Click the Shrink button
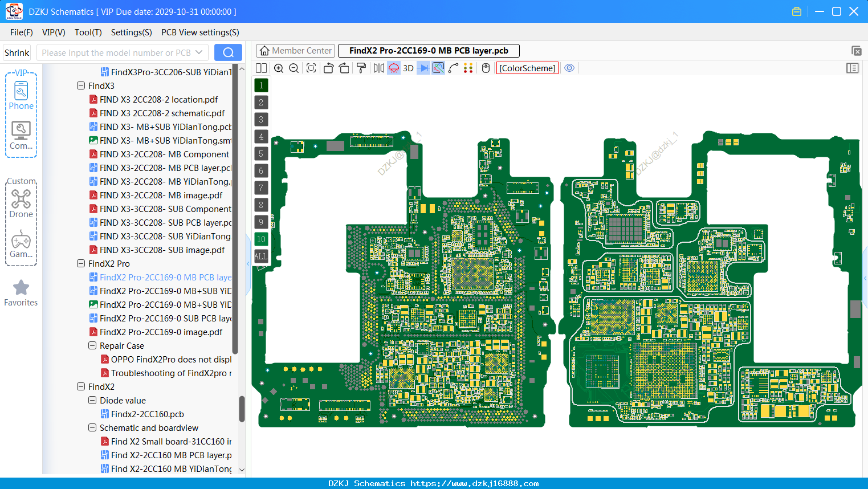 (17, 52)
